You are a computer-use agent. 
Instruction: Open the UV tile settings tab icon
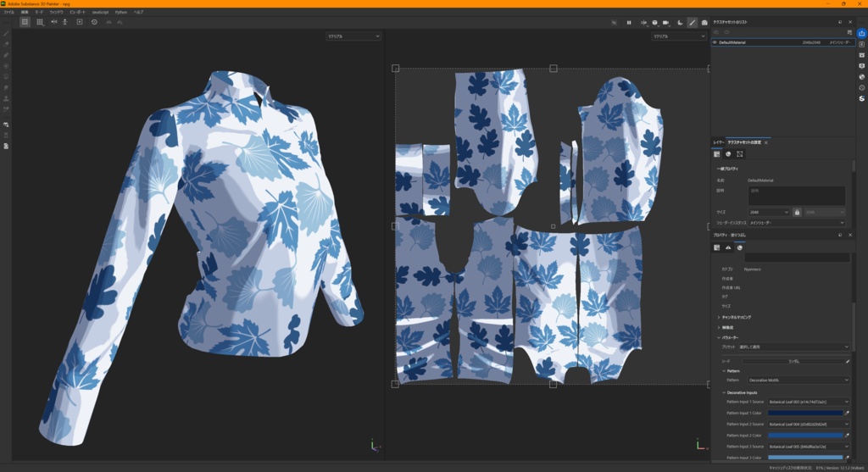click(x=740, y=154)
